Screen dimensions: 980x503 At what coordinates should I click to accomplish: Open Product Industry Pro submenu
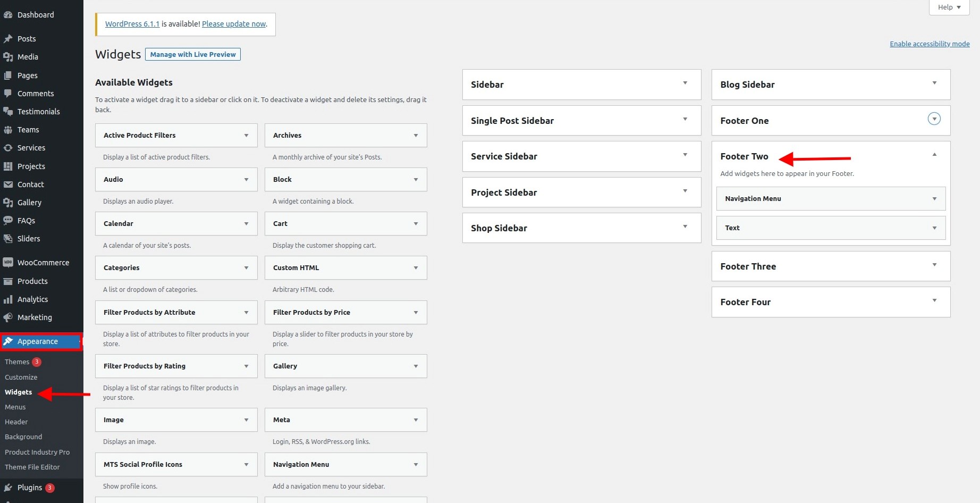pyautogui.click(x=37, y=452)
